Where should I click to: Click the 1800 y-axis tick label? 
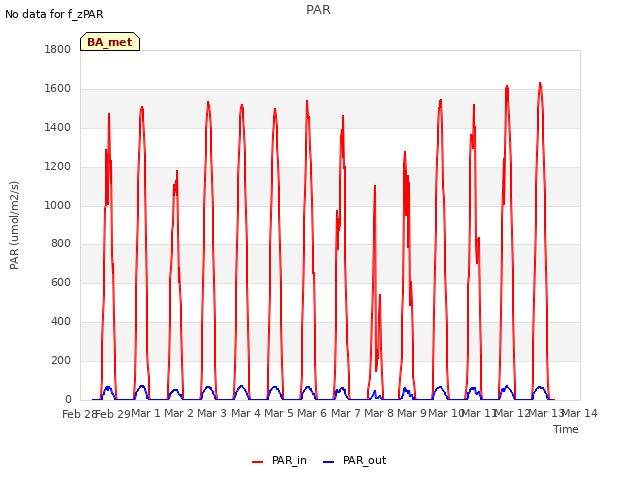click(x=58, y=49)
